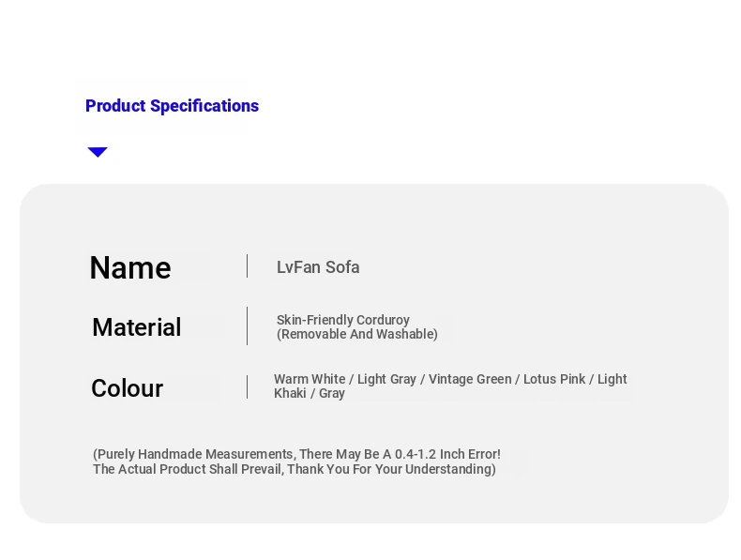Click the Vintage Green colour text
The width and height of the screenshot is (741, 560).
click(470, 379)
